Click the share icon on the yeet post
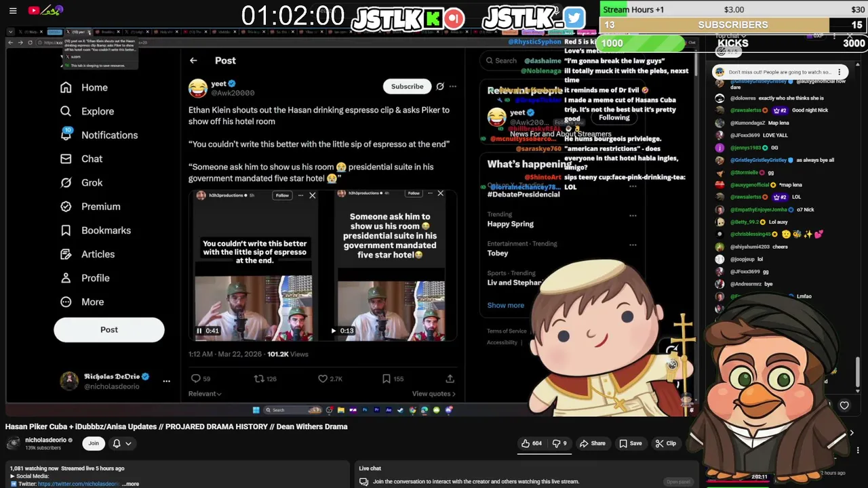This screenshot has width=868, height=488. pyautogui.click(x=450, y=379)
